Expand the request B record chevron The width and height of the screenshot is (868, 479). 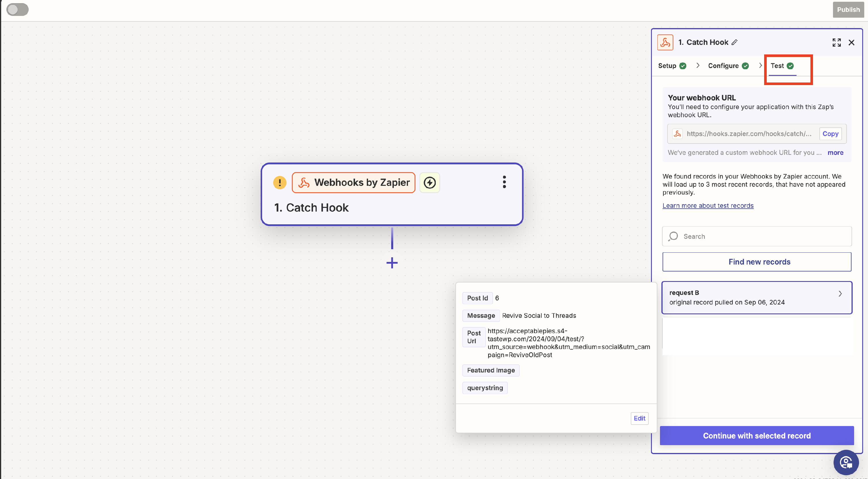(x=840, y=294)
